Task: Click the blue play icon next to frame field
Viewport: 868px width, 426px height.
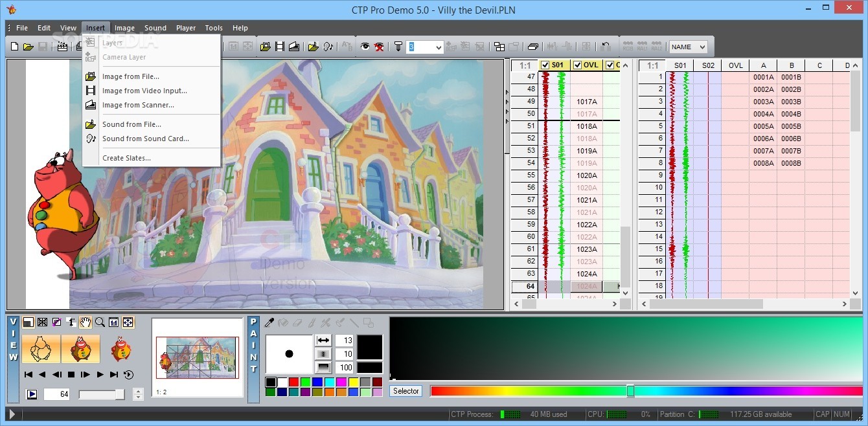Action: tap(32, 394)
